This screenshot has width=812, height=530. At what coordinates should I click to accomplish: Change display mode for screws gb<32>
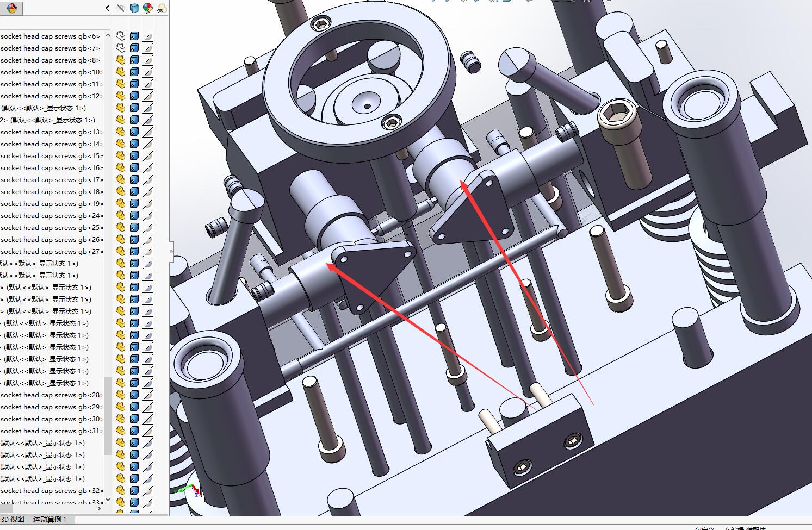tap(134, 491)
